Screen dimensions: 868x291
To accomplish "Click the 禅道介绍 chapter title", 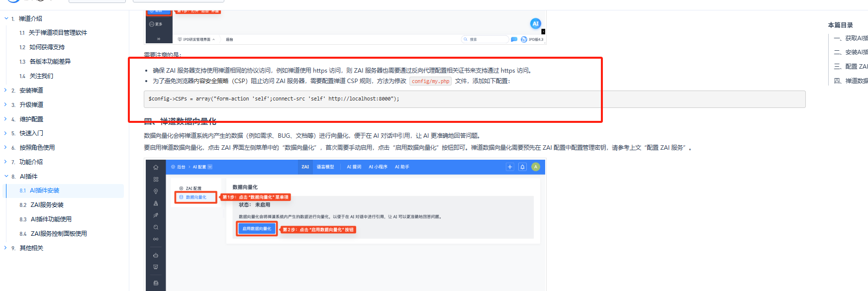I will pos(30,18).
